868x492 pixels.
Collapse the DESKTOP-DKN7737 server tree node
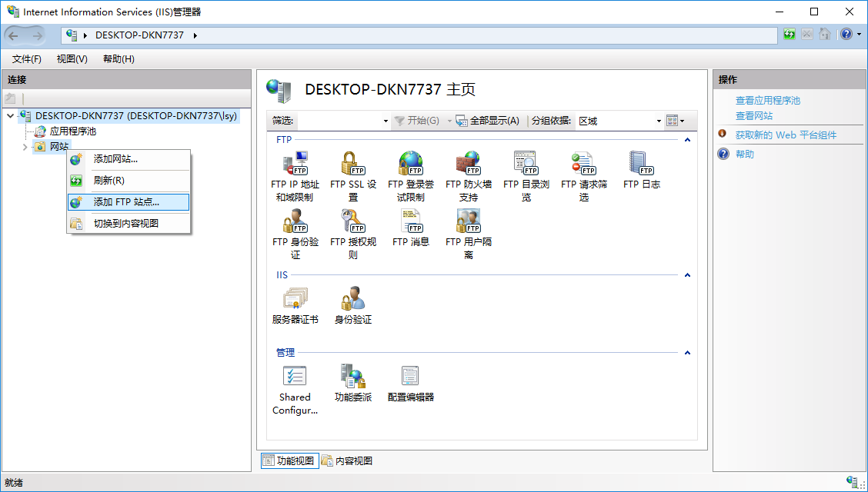[11, 116]
